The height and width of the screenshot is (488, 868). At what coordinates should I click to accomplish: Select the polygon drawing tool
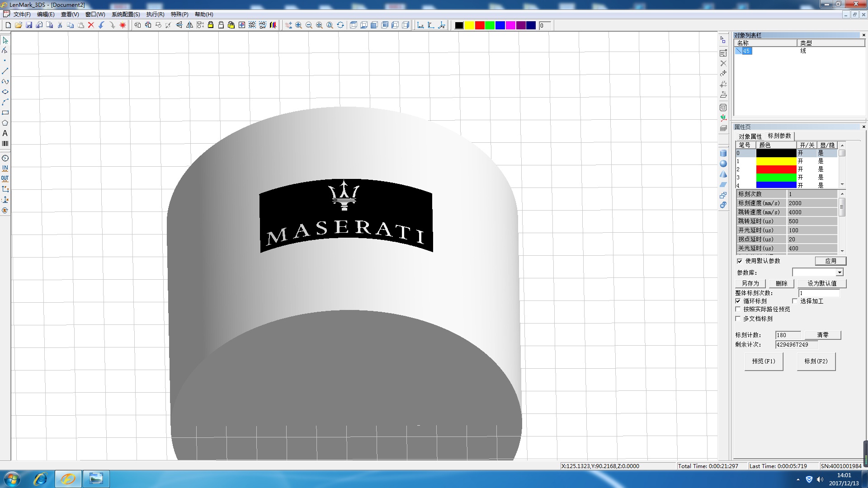[x=5, y=123]
